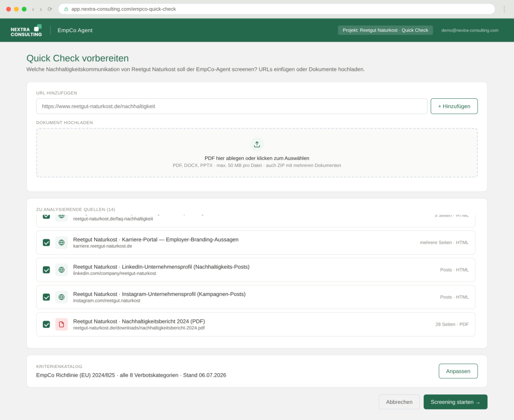Select the Nachhaltigkeitsbericht 2024 (PDF) title
This screenshot has width=514, height=420.
(139, 321)
